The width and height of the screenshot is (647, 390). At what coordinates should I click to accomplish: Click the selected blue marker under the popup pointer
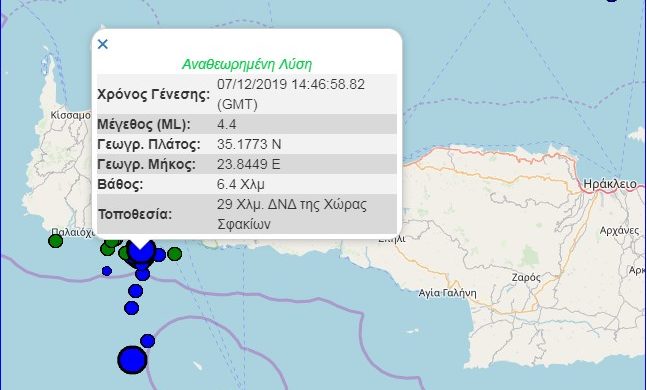click(x=141, y=251)
